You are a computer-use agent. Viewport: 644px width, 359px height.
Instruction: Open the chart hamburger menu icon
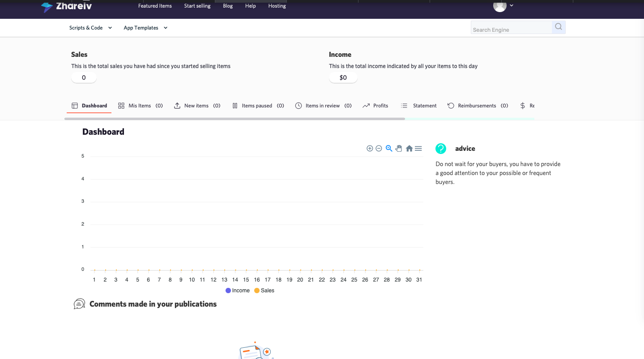coord(418,149)
